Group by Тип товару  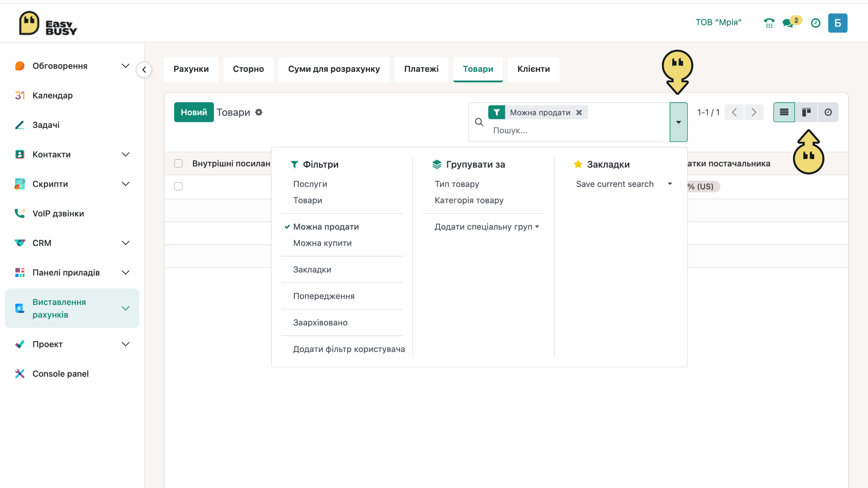click(x=457, y=184)
